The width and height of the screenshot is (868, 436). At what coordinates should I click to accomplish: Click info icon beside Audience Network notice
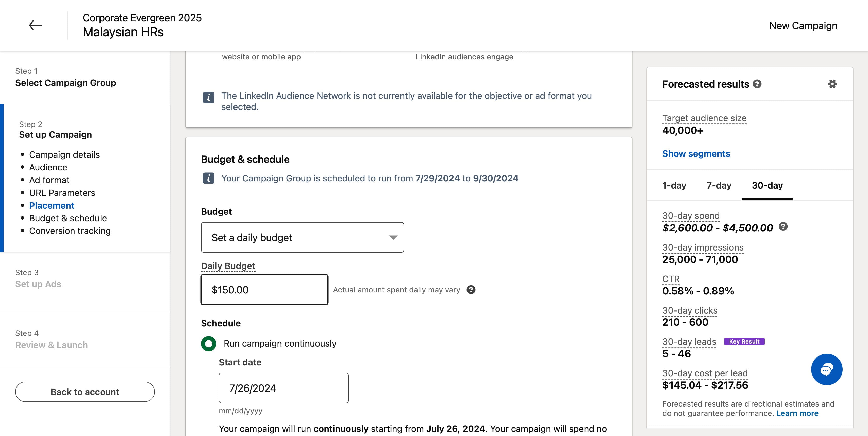(x=208, y=98)
